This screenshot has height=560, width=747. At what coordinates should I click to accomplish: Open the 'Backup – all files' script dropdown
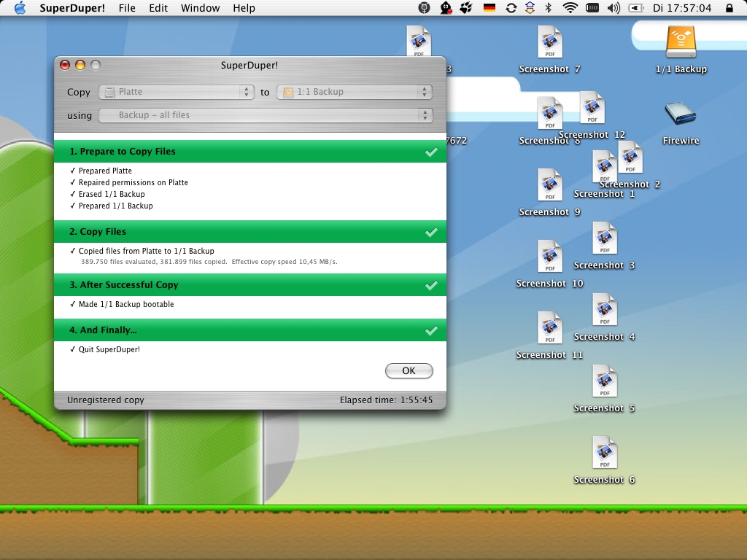(266, 115)
